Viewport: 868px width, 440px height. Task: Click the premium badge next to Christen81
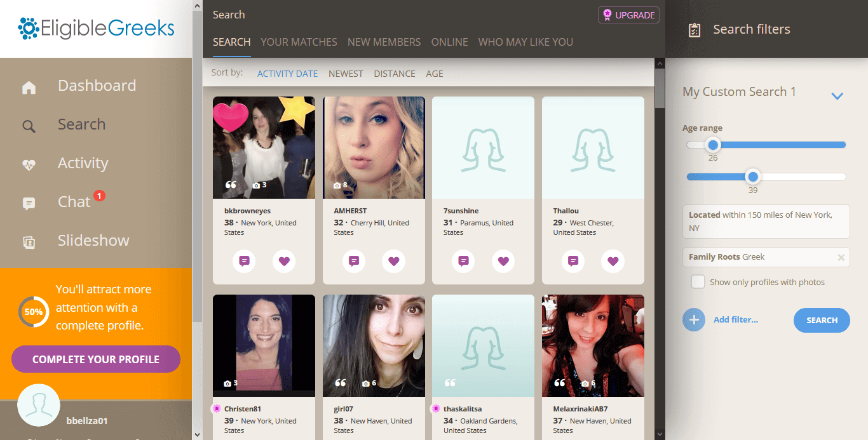pos(217,409)
